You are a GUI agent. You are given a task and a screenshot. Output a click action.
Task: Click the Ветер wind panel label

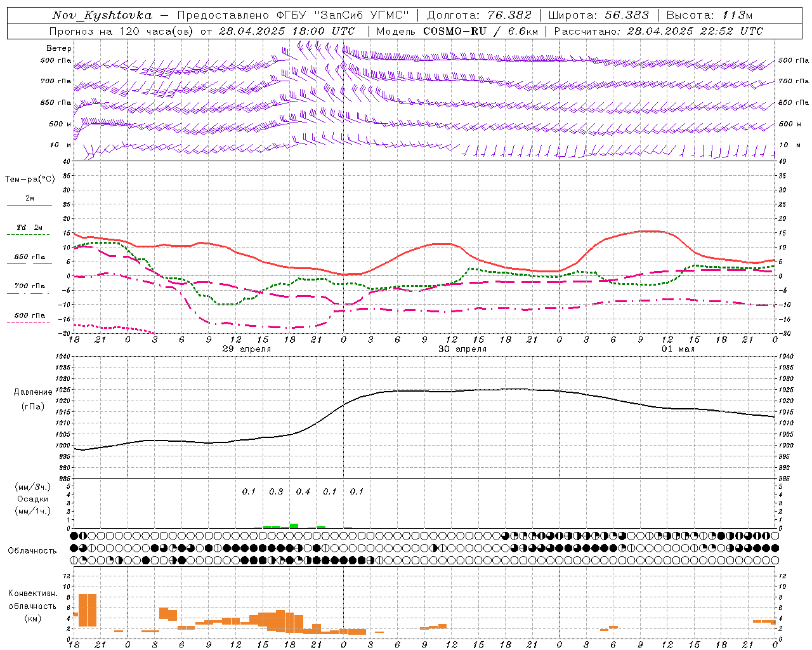click(x=59, y=48)
